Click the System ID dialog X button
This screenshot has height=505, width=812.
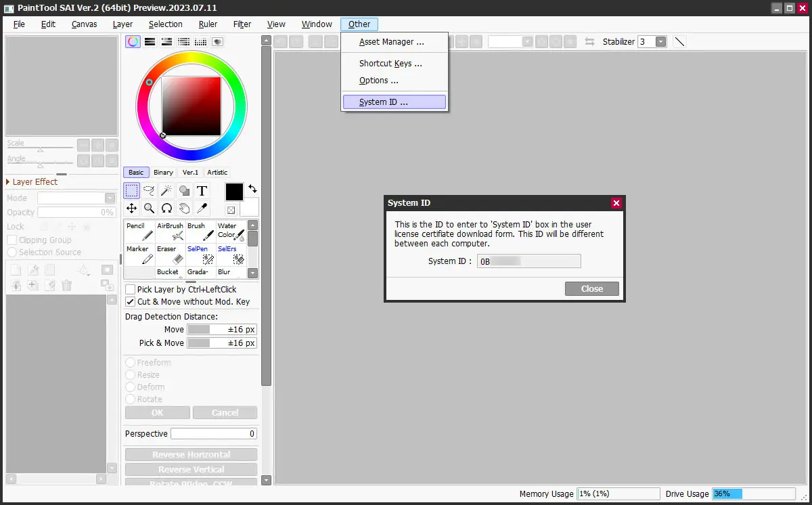pos(616,203)
